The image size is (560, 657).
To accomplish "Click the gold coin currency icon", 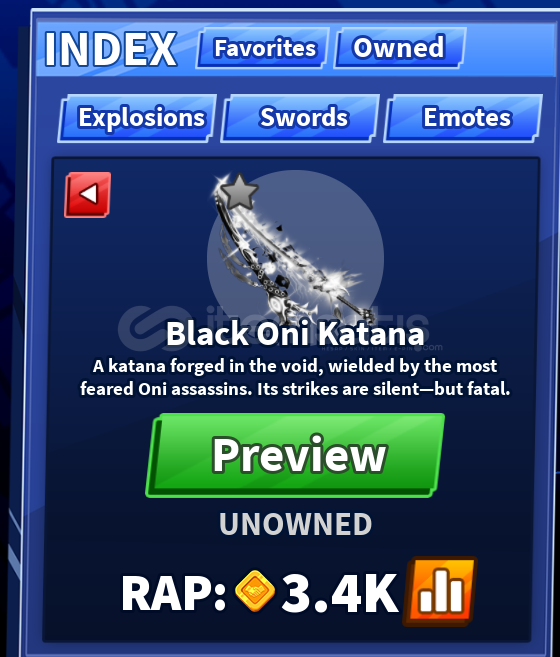I will [255, 591].
